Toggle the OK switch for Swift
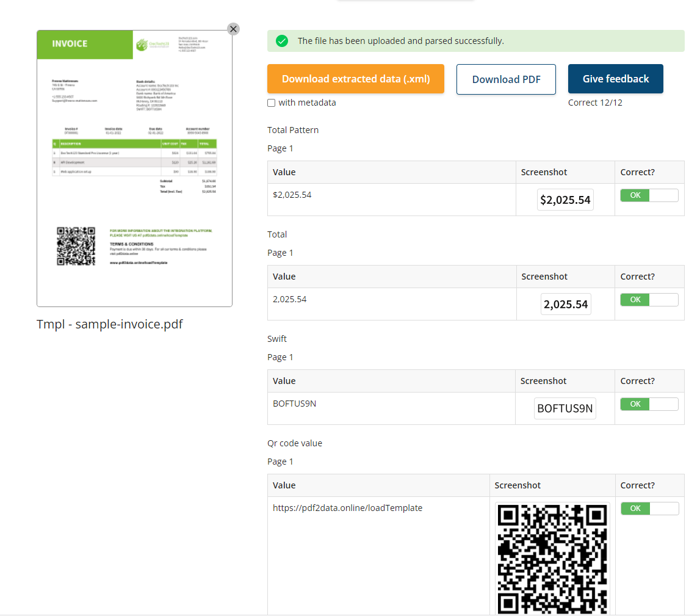 coord(649,404)
